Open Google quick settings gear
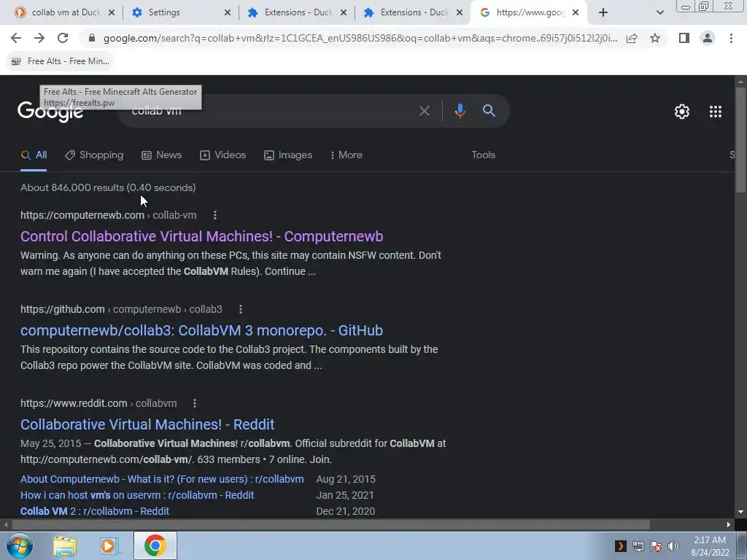 [x=682, y=112]
